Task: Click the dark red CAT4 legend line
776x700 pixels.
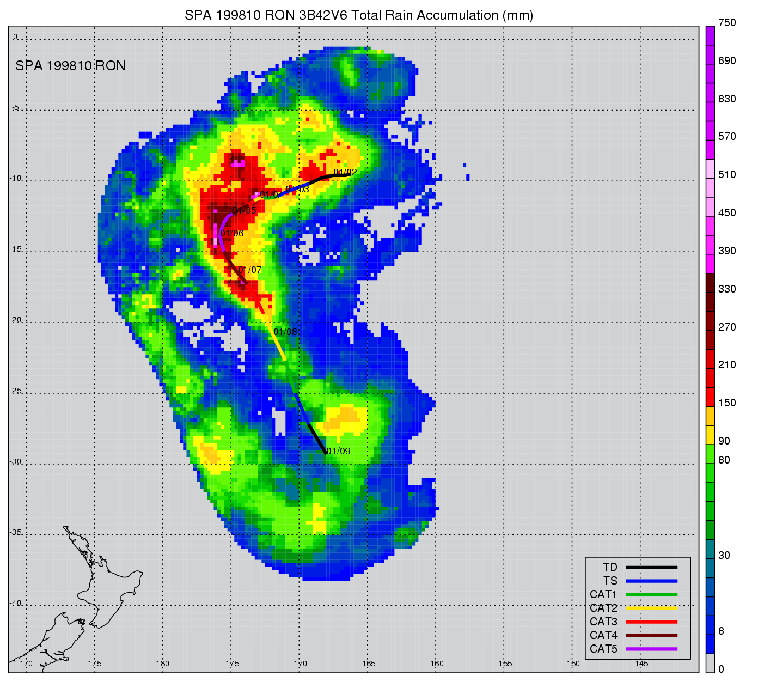Action: click(x=651, y=635)
